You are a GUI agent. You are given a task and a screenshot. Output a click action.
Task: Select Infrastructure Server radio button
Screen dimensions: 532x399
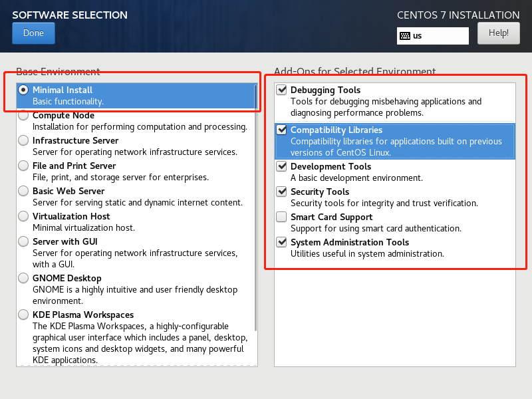[23, 140]
